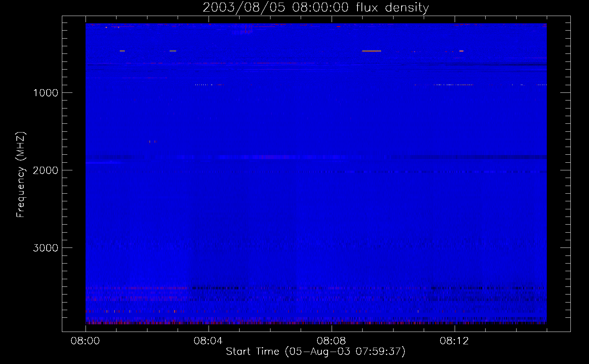Screen dimensions: 589x364
Task: Click the 'Start Time (05-Aug-03 07:59:37)' label
Action: 316,352
